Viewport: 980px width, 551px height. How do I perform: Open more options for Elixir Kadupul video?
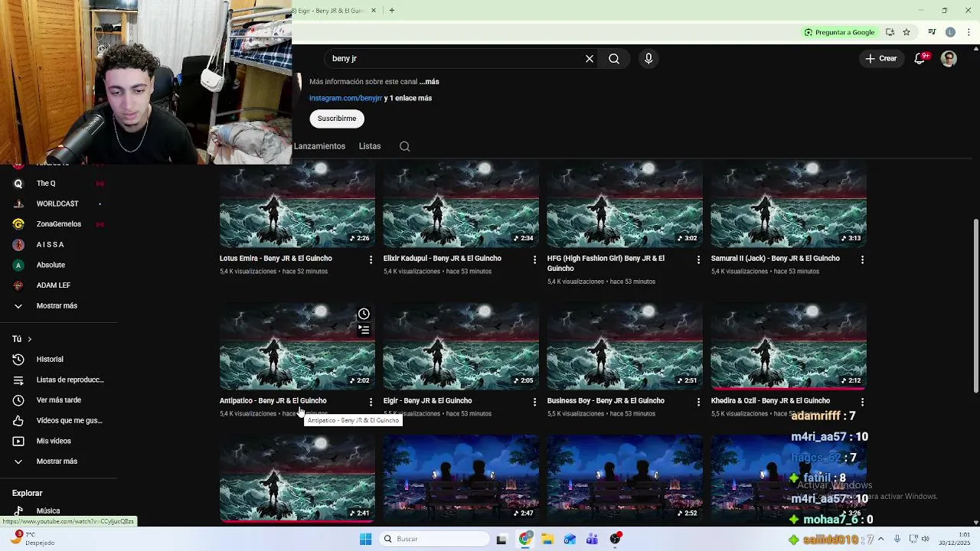[534, 260]
